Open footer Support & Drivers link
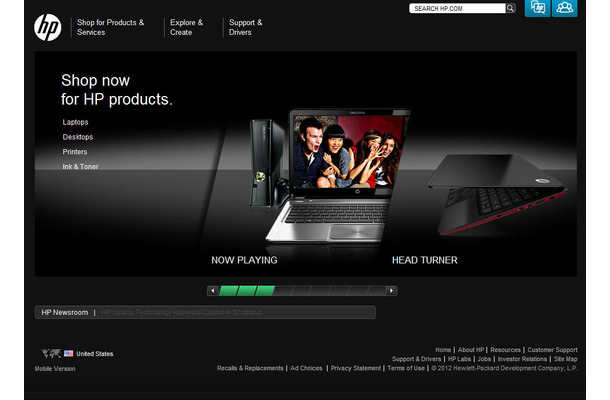Image resolution: width=610 pixels, height=400 pixels. [x=417, y=359]
